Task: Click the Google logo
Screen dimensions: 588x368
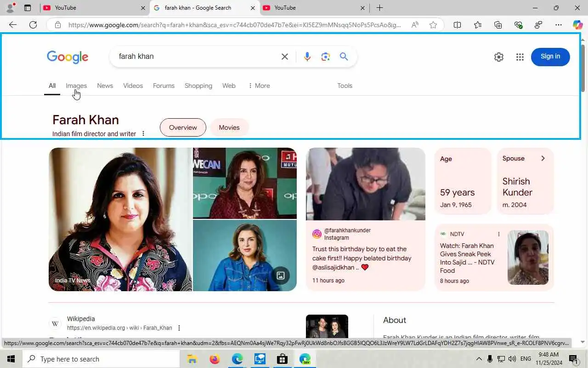Action: (x=68, y=57)
